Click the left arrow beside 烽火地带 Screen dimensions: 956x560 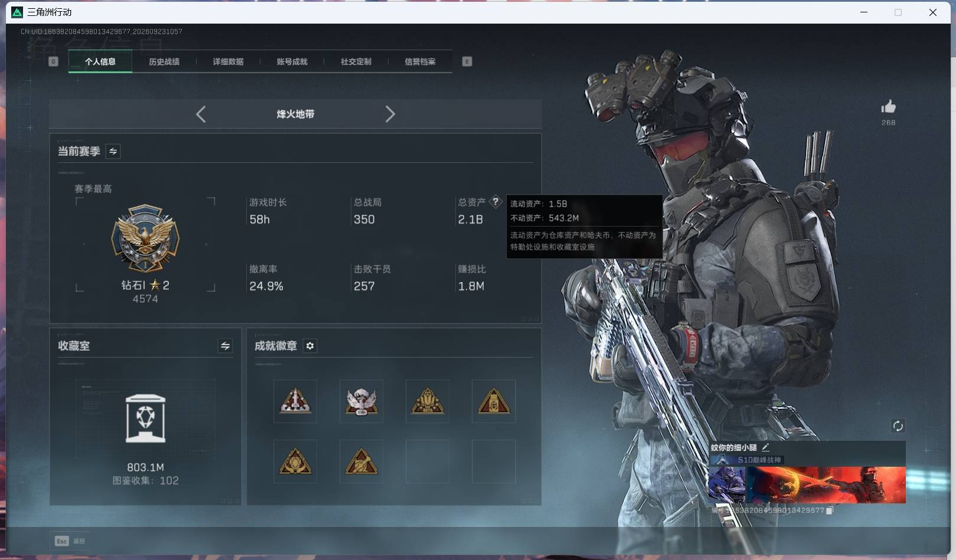[x=201, y=114]
